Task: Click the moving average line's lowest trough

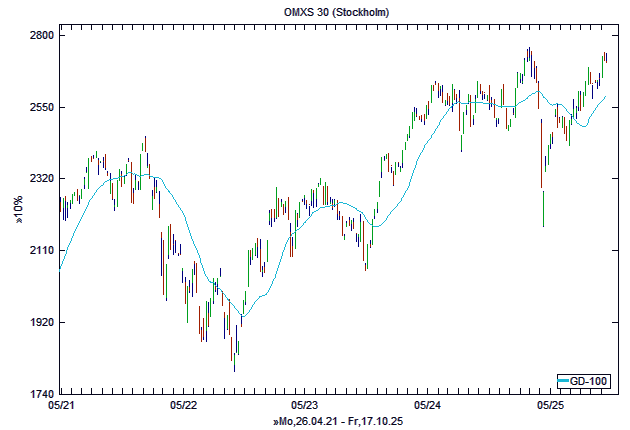Action: [241, 316]
